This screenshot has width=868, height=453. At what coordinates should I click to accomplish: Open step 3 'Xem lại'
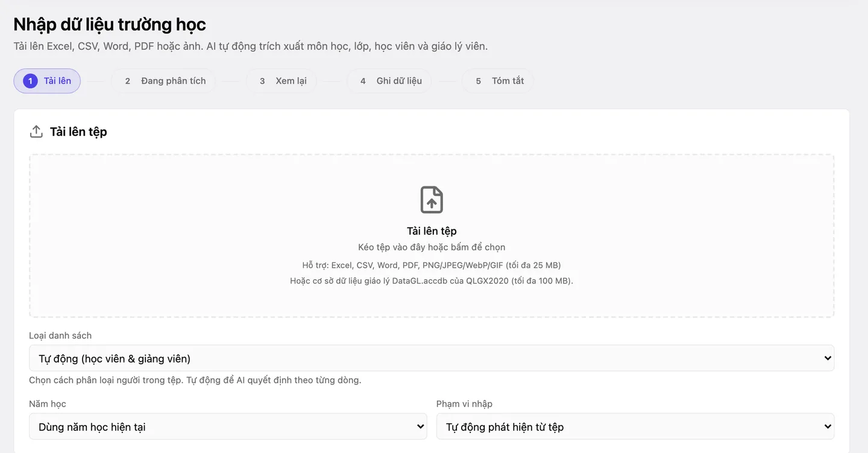[x=281, y=81]
